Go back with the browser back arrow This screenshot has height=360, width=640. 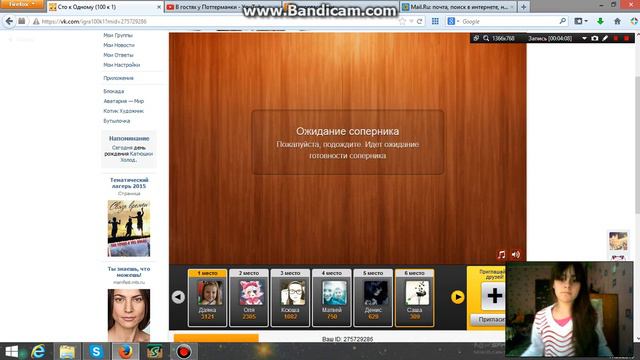[9, 21]
